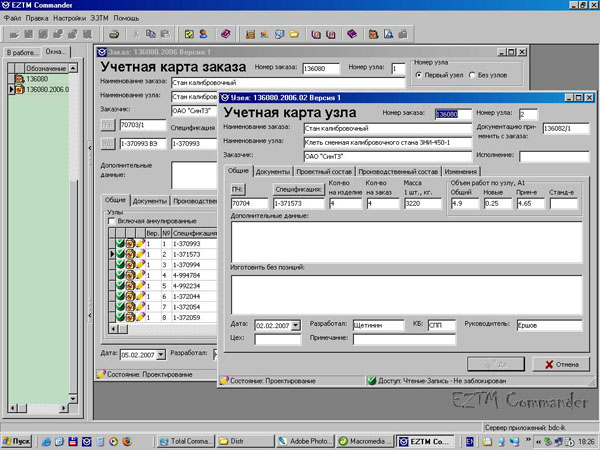The image size is (600, 450).
Task: Click the Исполнение input field
Action: tap(554, 157)
